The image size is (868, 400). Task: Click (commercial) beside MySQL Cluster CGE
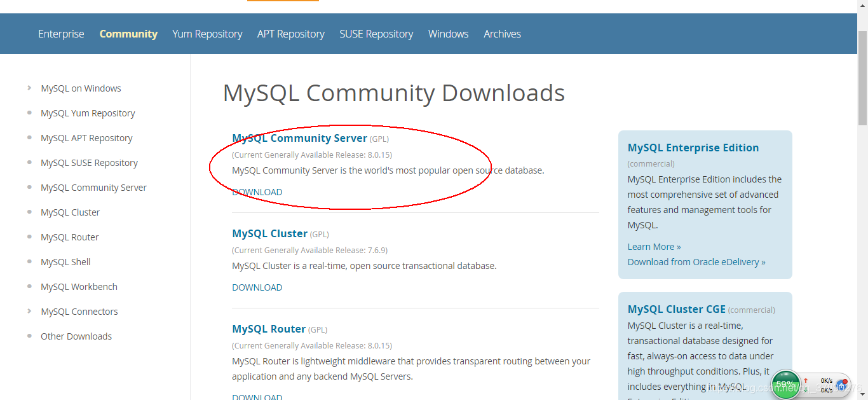tap(752, 310)
